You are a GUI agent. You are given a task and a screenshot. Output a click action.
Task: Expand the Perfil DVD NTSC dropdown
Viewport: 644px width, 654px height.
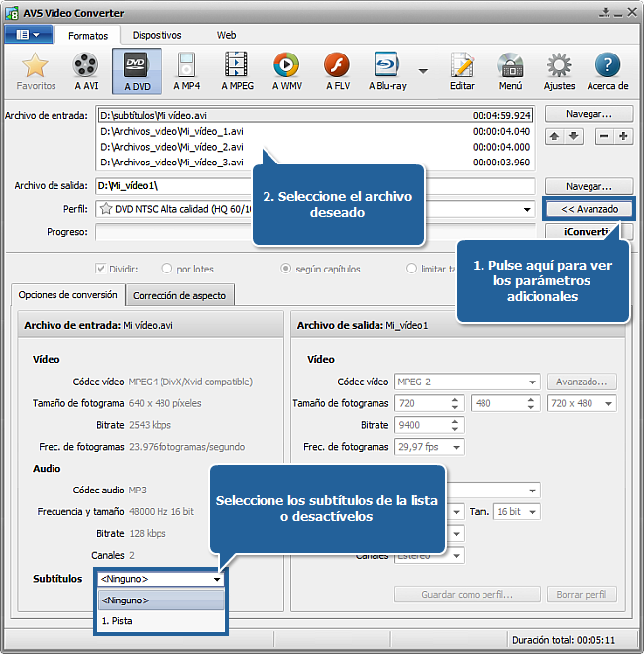click(x=527, y=209)
